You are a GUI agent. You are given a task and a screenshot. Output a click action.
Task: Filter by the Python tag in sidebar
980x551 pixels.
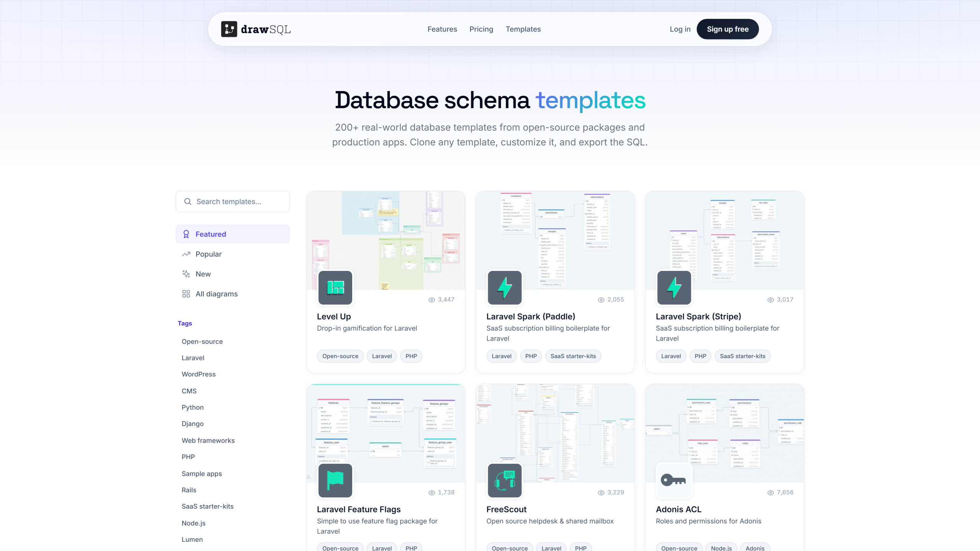pos(193,407)
